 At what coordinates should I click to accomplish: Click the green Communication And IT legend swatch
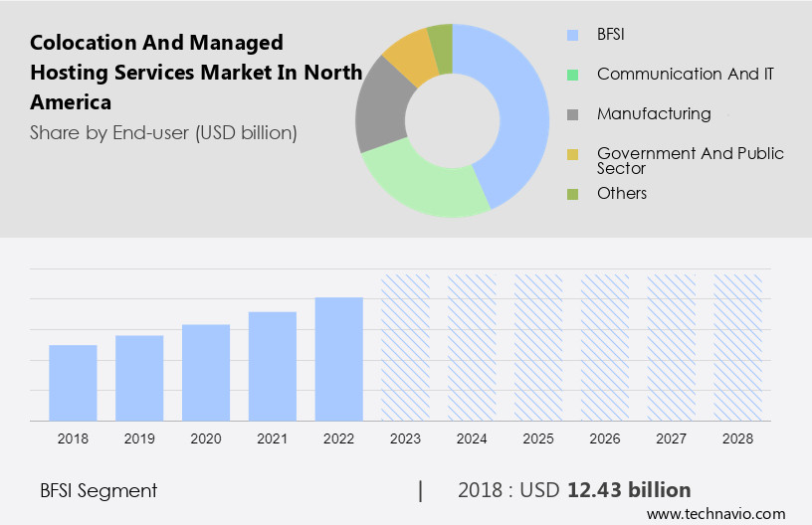(572, 75)
